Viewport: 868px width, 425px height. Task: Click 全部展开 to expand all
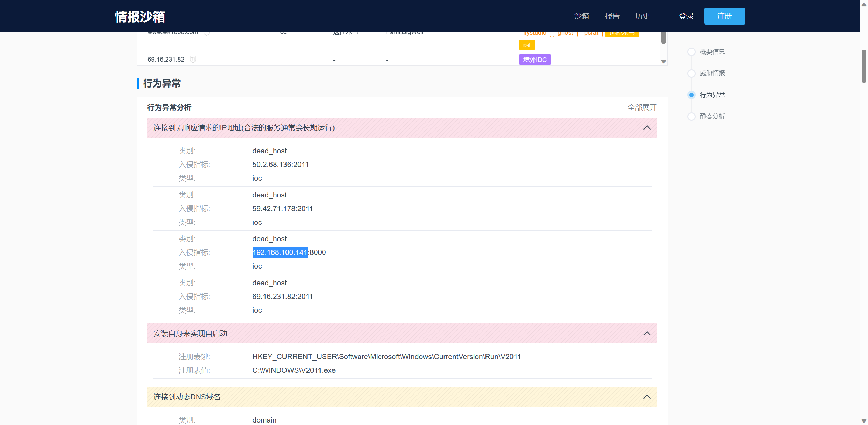[x=642, y=107]
